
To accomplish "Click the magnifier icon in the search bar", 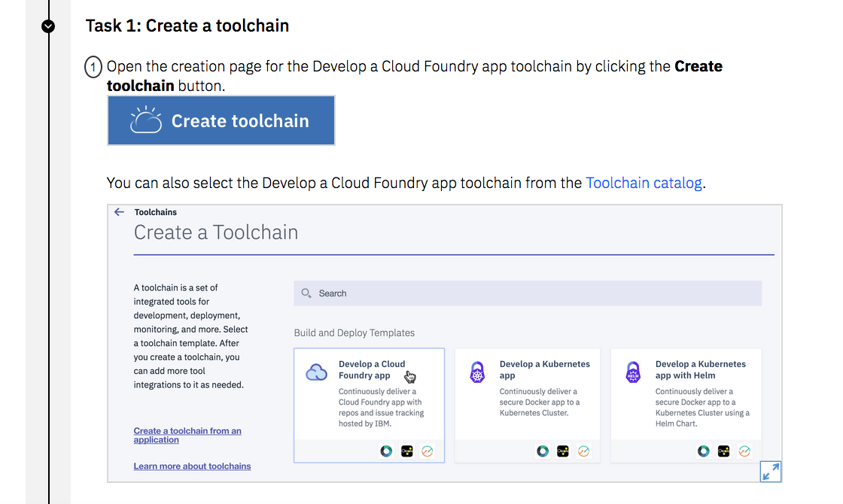I will (x=306, y=293).
